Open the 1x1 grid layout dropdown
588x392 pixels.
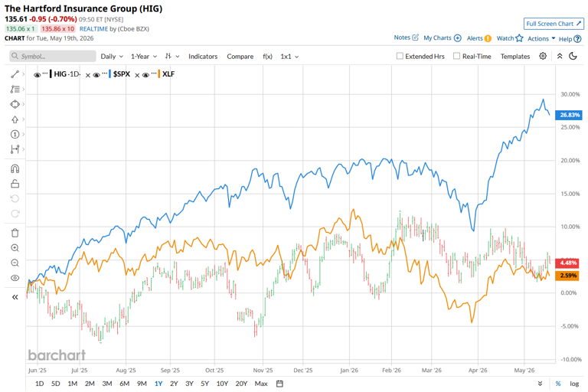(x=289, y=56)
